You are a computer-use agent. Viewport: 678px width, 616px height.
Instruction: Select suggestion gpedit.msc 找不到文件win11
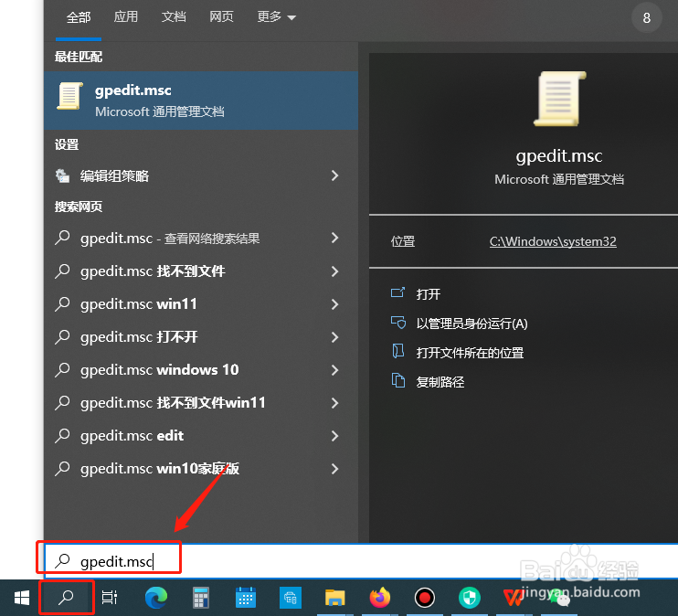click(x=201, y=403)
